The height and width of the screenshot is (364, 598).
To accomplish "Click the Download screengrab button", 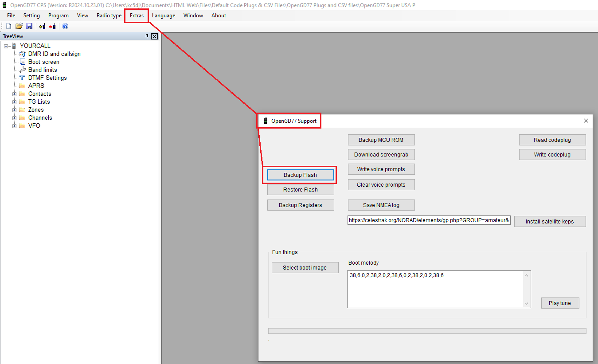I will [x=381, y=155].
